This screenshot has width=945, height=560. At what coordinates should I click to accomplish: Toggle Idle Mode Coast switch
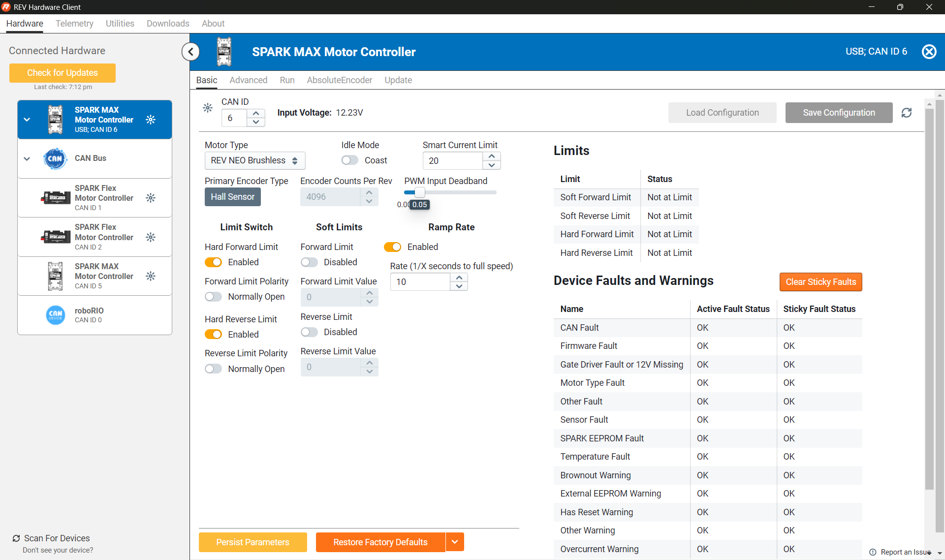tap(350, 160)
